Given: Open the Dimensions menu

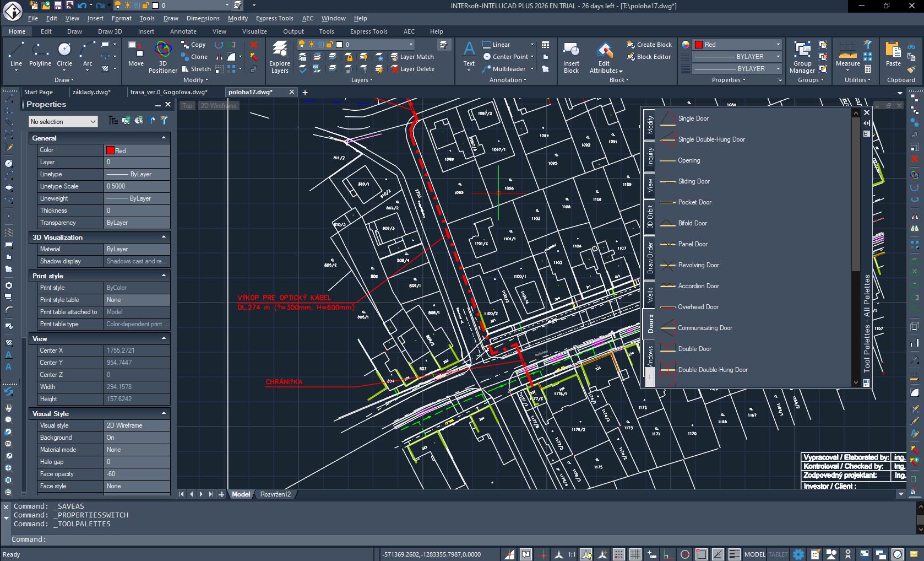Looking at the screenshot, I should [x=203, y=18].
